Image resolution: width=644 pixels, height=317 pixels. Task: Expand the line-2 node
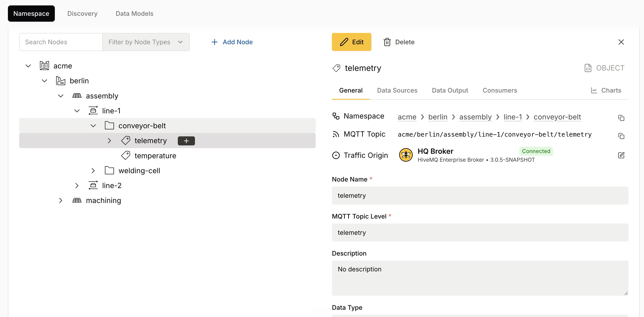77,185
